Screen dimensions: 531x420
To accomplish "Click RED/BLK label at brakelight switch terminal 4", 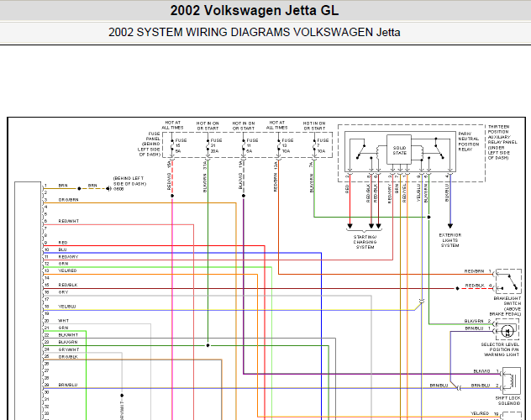I will (x=475, y=286).
